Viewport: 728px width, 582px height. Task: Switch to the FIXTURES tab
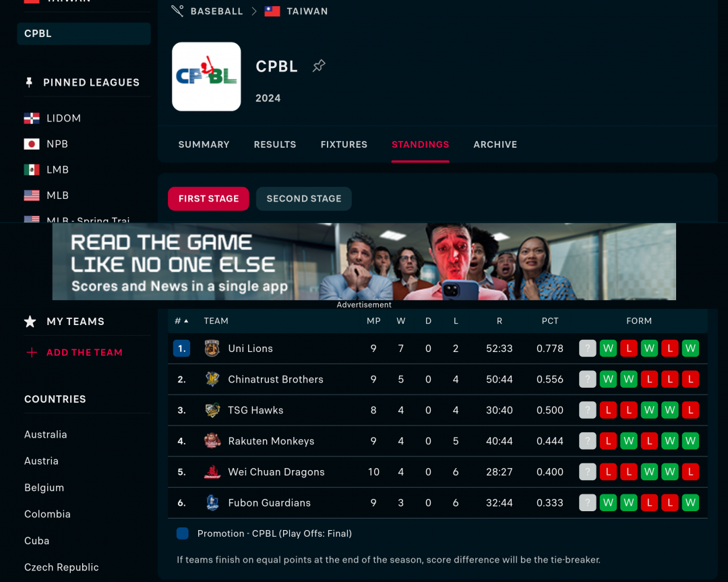coord(344,144)
